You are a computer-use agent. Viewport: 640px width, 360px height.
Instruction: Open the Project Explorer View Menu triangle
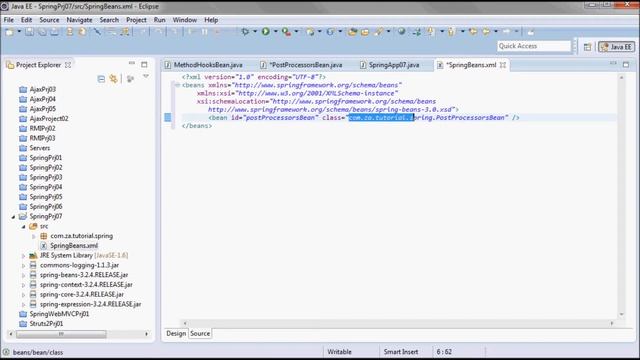tap(146, 77)
